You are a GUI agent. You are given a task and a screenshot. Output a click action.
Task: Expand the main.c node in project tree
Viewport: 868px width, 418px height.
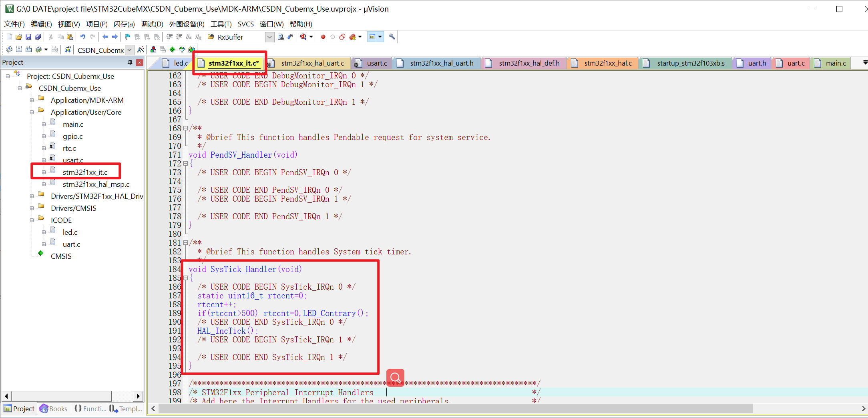[x=44, y=124]
